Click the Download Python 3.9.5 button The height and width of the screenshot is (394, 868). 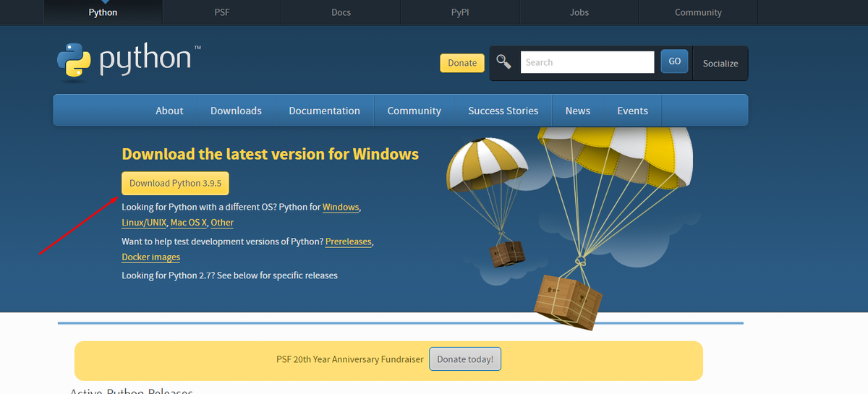point(175,184)
